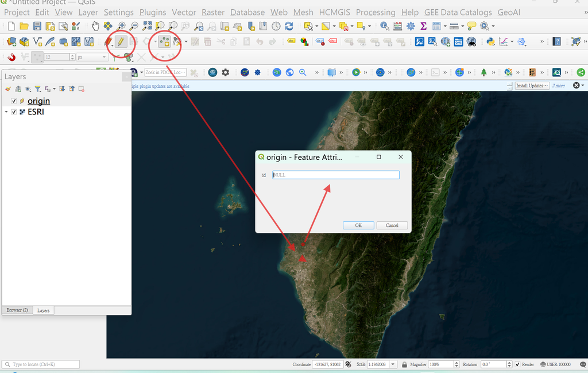588x373 pixels.
Task: Expand the ESRI layer tree arrow
Action: [x=6, y=112]
